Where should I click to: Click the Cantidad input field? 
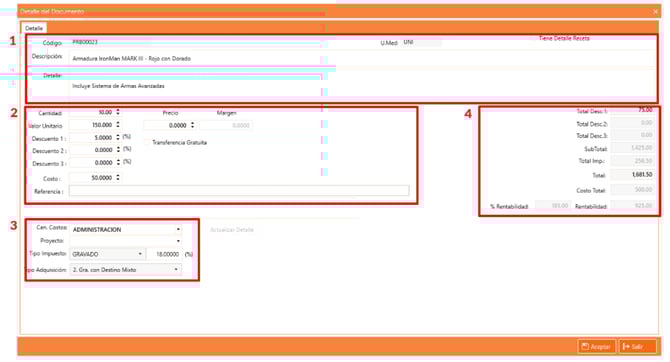click(92, 112)
